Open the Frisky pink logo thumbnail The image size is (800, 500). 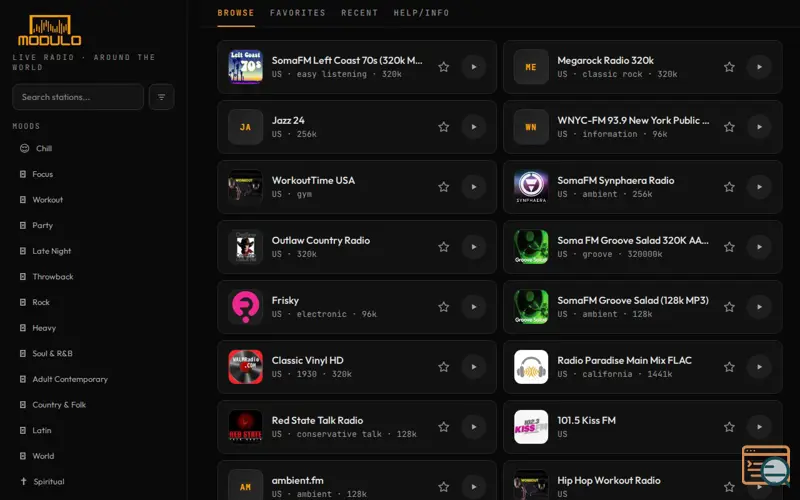coord(245,307)
